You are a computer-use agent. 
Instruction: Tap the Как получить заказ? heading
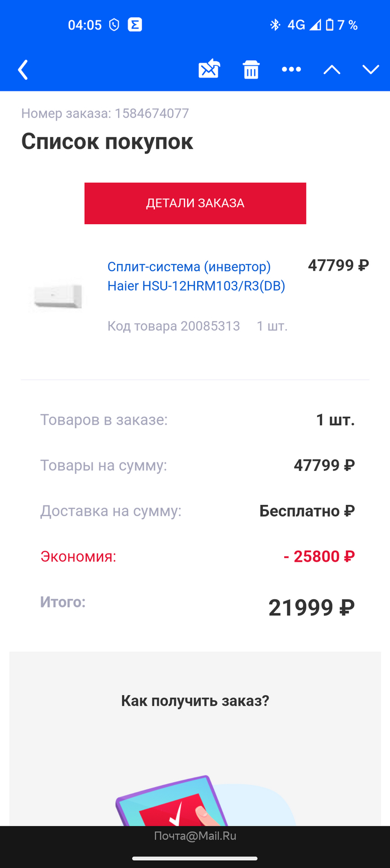click(195, 701)
